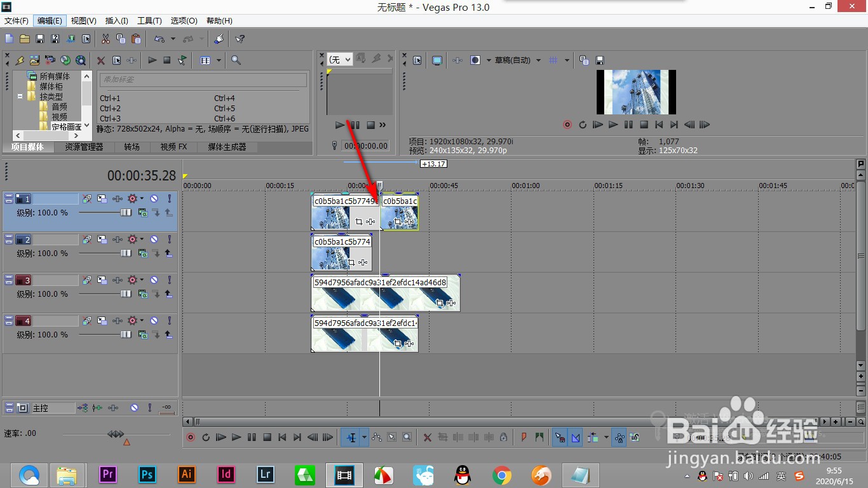Switch to the 媒体生成器 tab
Image resolution: width=868 pixels, height=488 pixels.
click(227, 147)
